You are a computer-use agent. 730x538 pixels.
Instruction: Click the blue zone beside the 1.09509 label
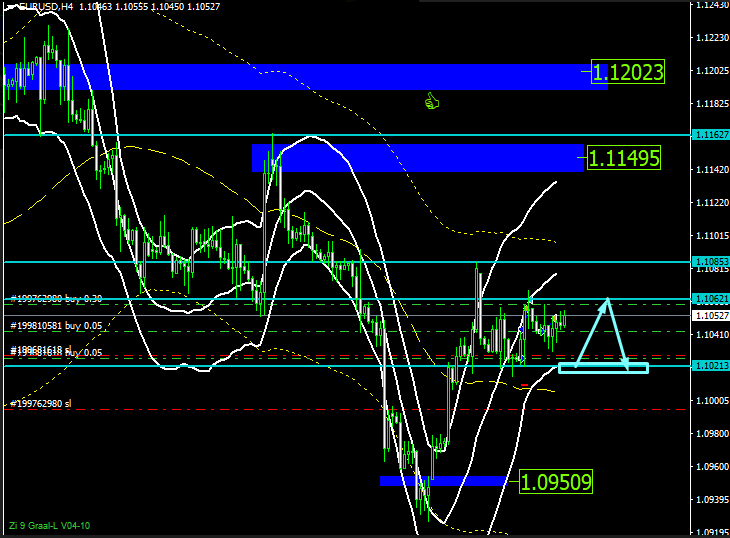click(444, 481)
